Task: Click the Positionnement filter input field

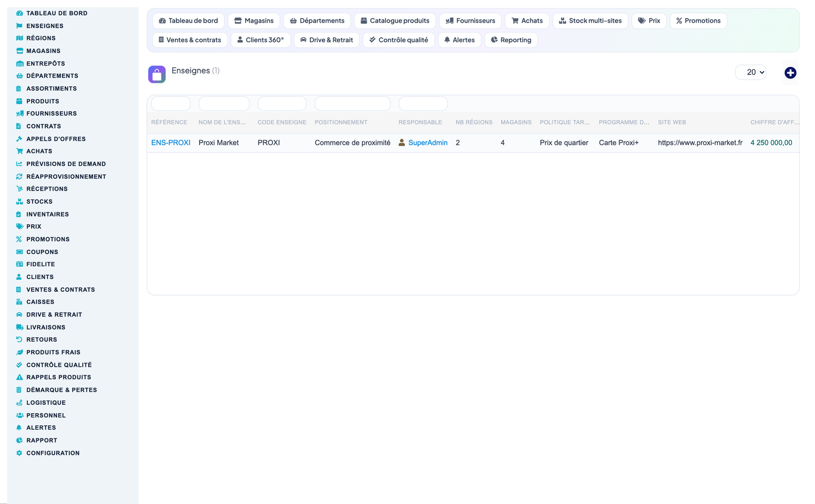Action: 353,104
